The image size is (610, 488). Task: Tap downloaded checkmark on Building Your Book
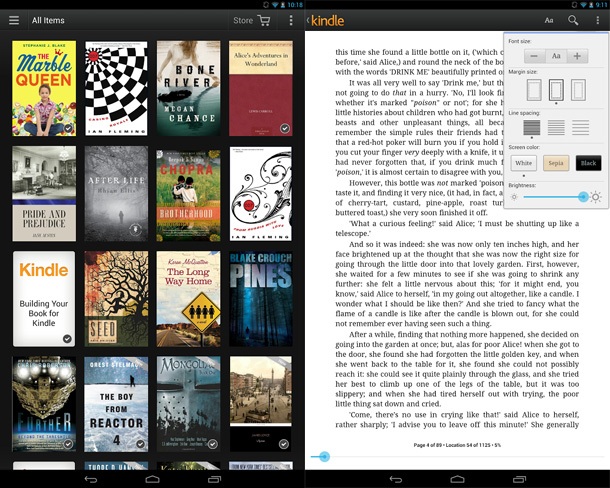click(x=67, y=339)
